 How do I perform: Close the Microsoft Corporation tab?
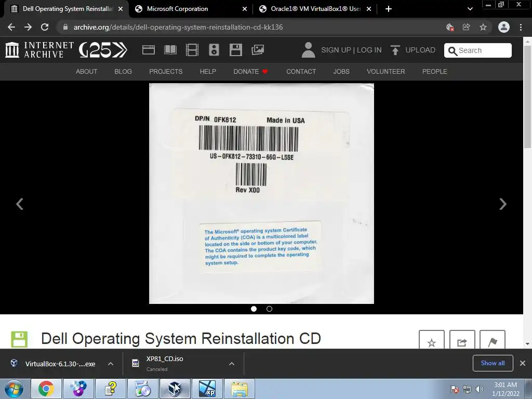(x=245, y=9)
